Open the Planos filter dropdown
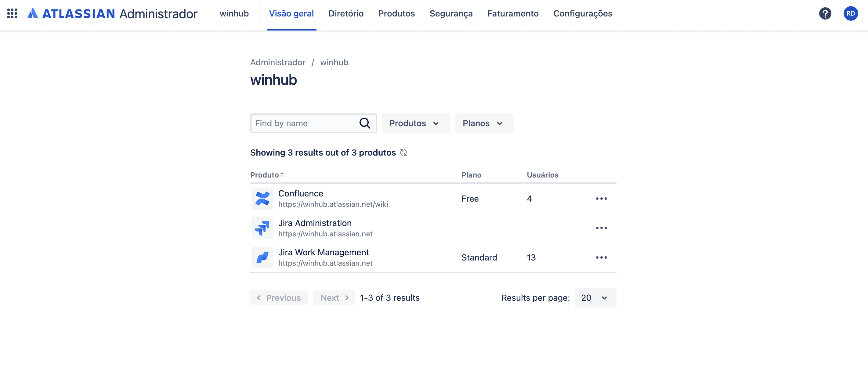Image resolution: width=868 pixels, height=388 pixels. (x=484, y=123)
